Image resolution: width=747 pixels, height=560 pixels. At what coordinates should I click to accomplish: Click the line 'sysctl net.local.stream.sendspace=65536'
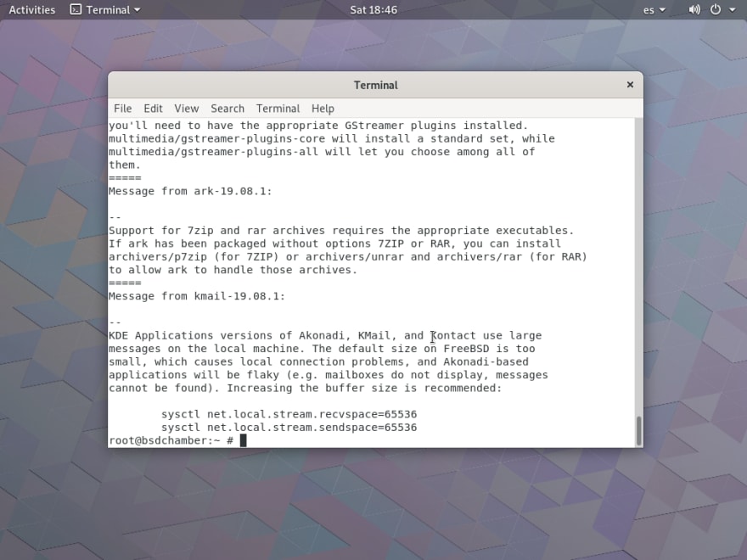click(289, 428)
